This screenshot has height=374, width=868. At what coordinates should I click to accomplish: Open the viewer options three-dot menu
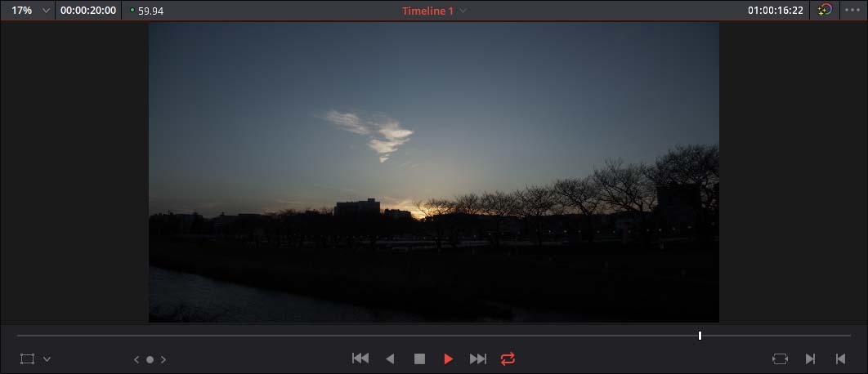coord(852,10)
